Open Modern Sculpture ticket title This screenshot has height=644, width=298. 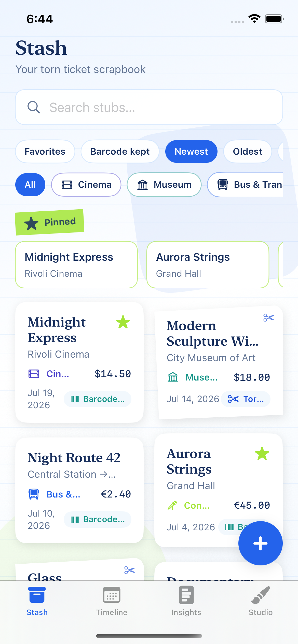(x=213, y=333)
